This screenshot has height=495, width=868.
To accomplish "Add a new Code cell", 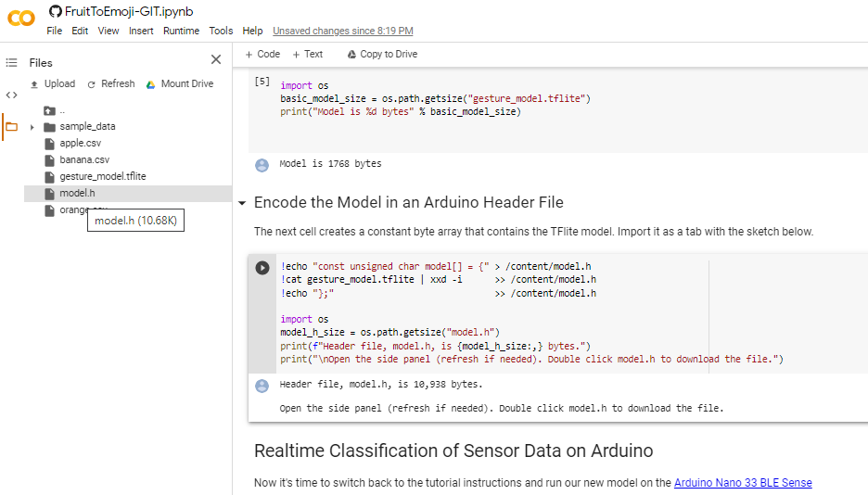I will point(262,54).
